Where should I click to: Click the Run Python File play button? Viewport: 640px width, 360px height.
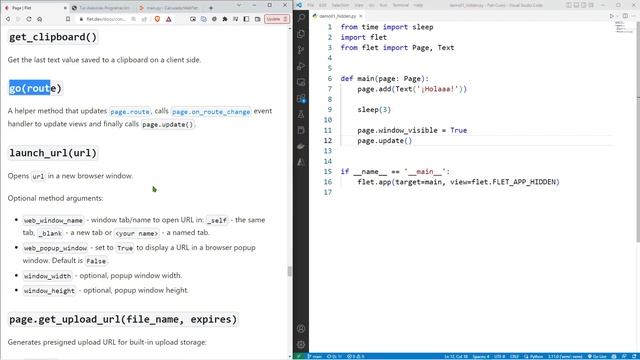tap(611, 16)
